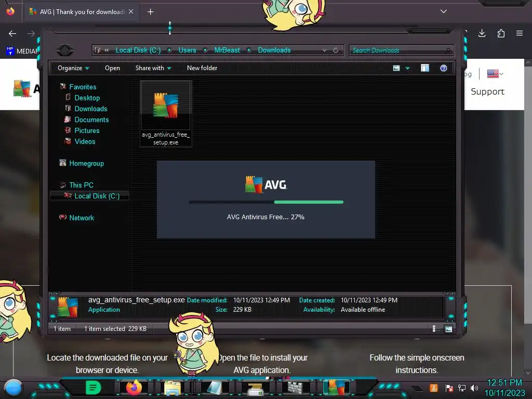This screenshot has width=532, height=399.
Task: Click Explorer back navigation emblem button
Action: [65, 50]
